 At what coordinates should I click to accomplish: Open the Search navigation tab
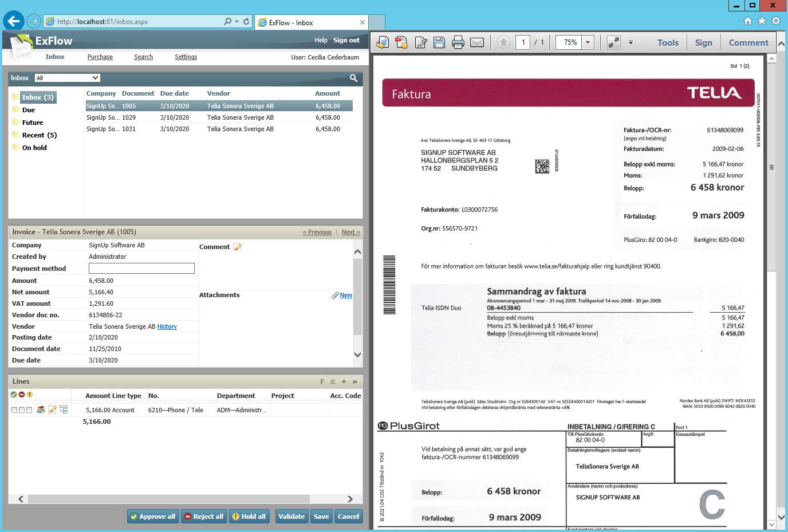143,57
